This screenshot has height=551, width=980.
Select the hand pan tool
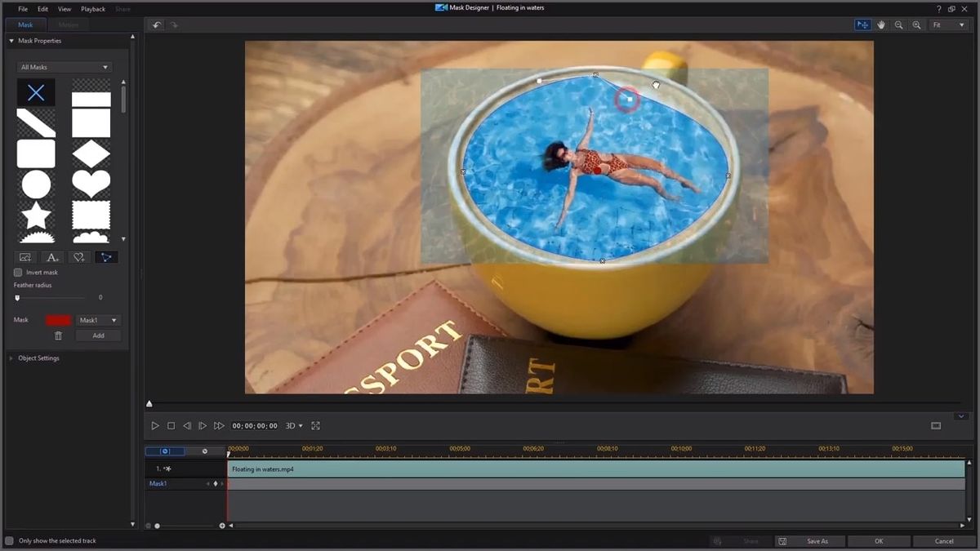[881, 24]
